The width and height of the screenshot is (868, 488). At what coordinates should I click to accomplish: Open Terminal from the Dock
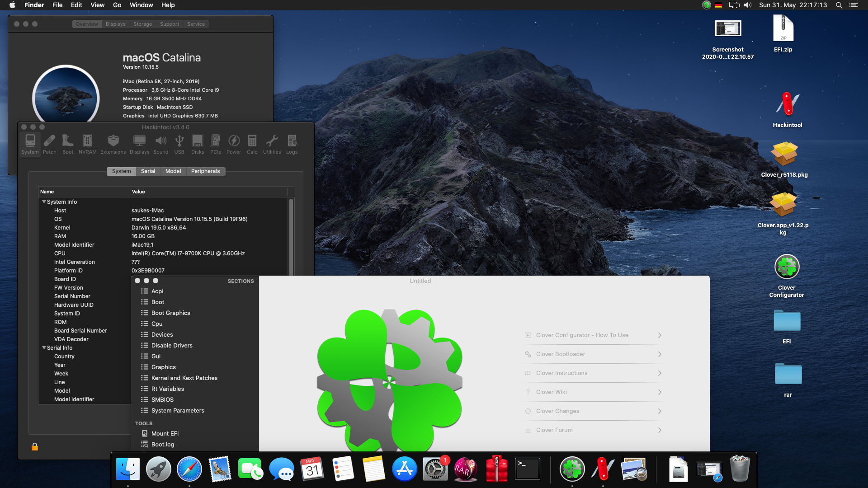pos(528,469)
